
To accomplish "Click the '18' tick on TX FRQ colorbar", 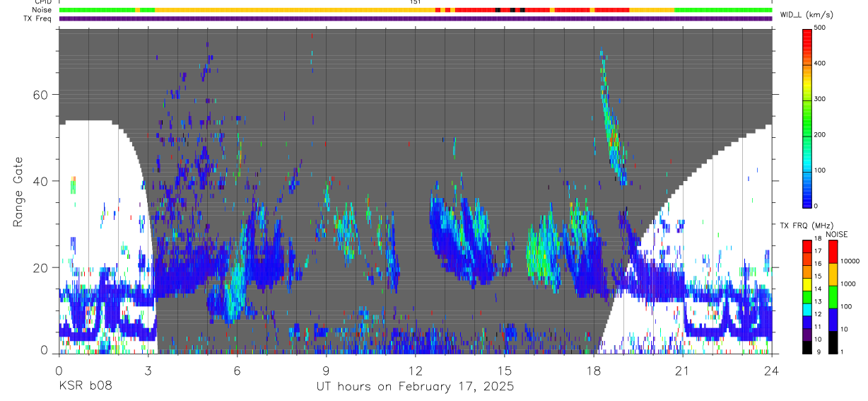I will [x=818, y=240].
